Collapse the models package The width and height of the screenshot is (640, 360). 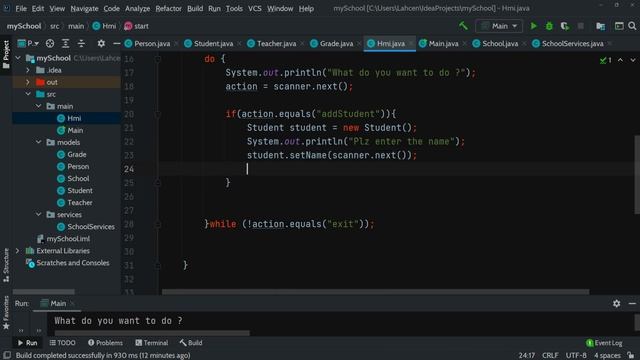point(38,142)
